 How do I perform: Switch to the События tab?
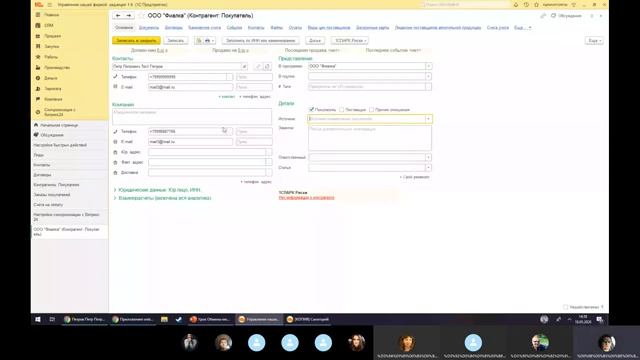[234, 28]
